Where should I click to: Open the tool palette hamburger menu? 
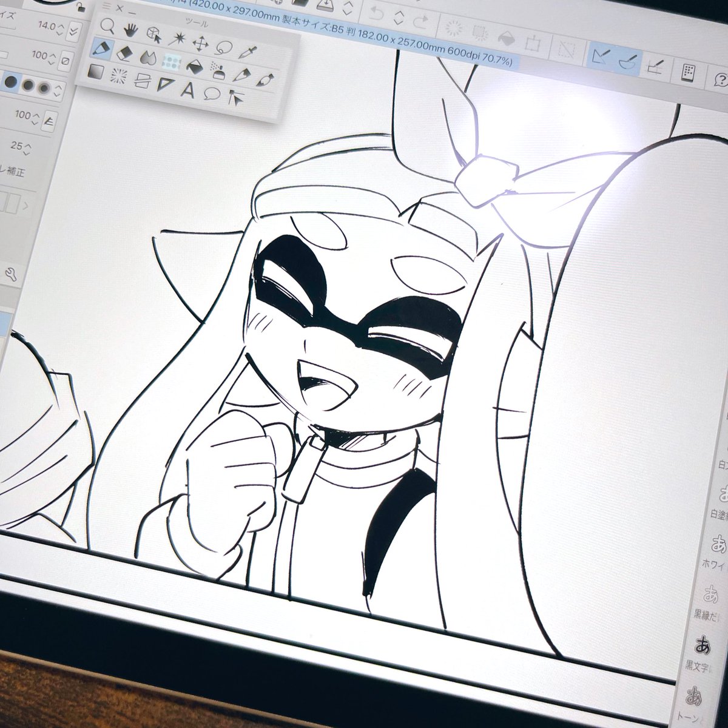[107, 6]
